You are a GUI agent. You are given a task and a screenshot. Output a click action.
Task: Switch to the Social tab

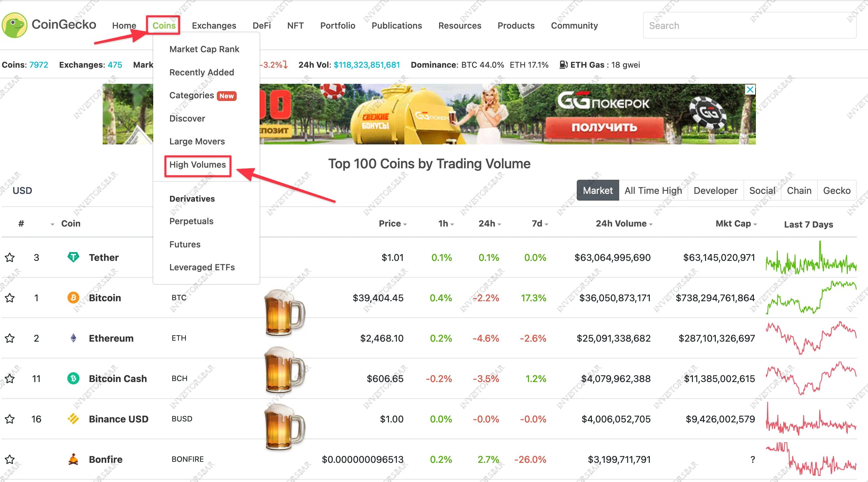pos(762,190)
